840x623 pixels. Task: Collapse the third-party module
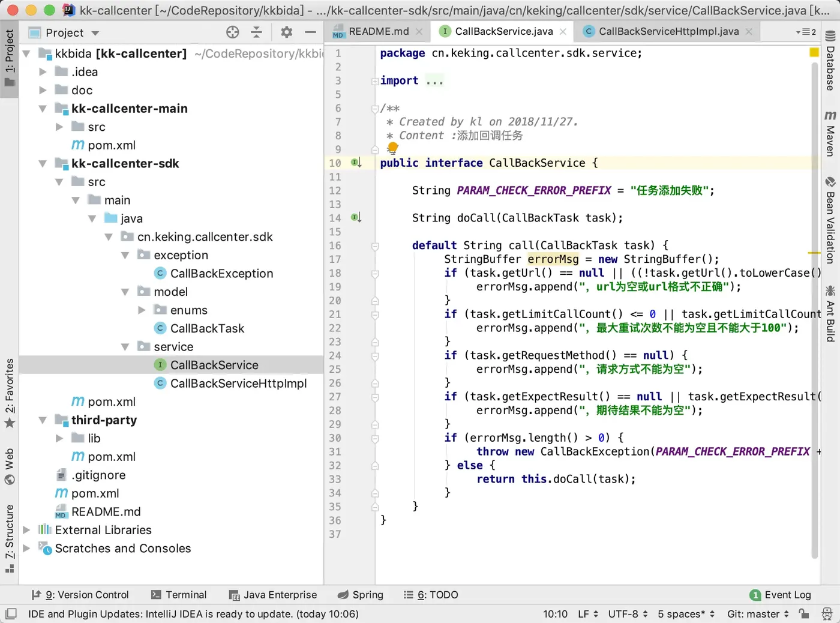tap(43, 420)
